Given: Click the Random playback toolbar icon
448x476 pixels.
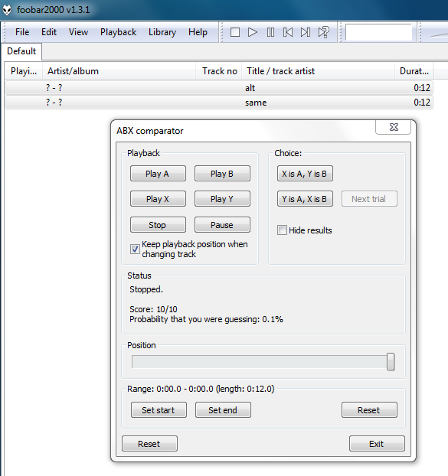Looking at the screenshot, I should tap(324, 32).
